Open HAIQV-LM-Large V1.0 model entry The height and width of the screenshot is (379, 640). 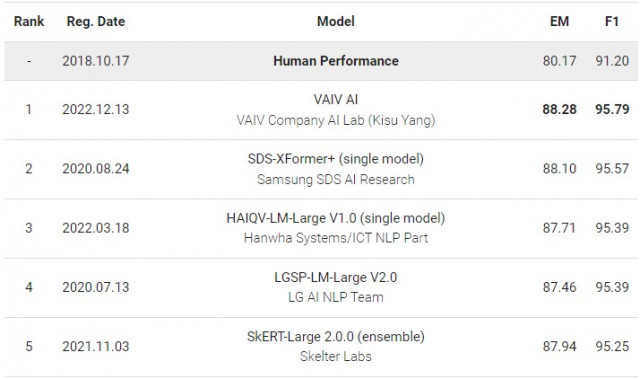(336, 218)
